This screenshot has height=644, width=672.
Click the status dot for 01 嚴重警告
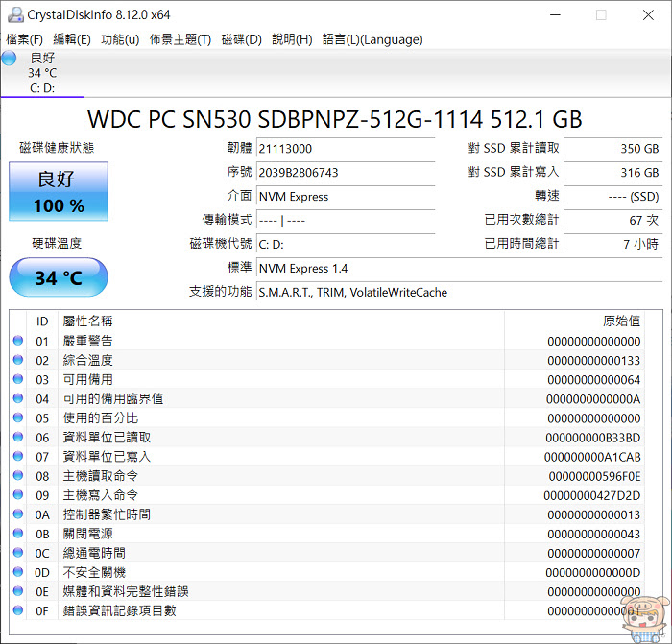click(18, 341)
